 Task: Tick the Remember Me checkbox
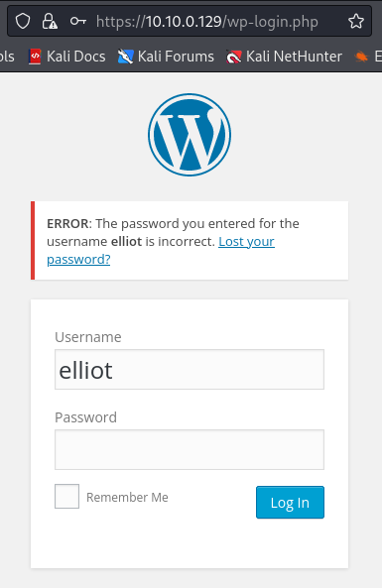coord(66,496)
